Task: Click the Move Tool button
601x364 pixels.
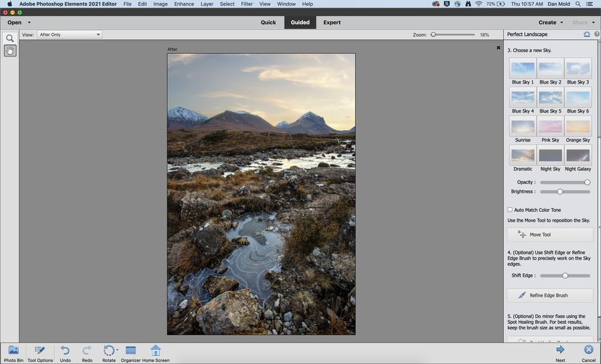Action: point(549,234)
